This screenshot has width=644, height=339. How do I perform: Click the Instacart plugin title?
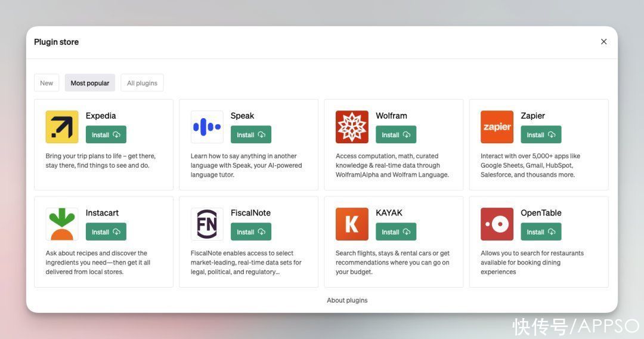click(102, 213)
